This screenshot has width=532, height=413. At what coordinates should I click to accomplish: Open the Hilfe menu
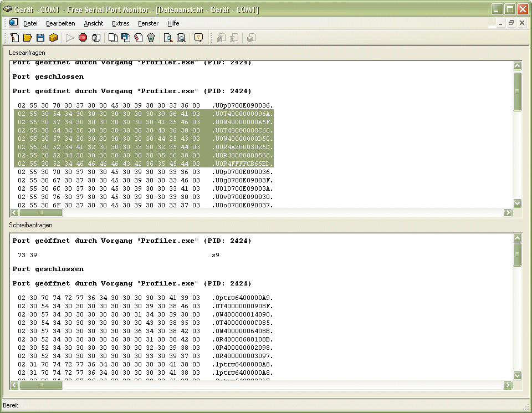173,23
